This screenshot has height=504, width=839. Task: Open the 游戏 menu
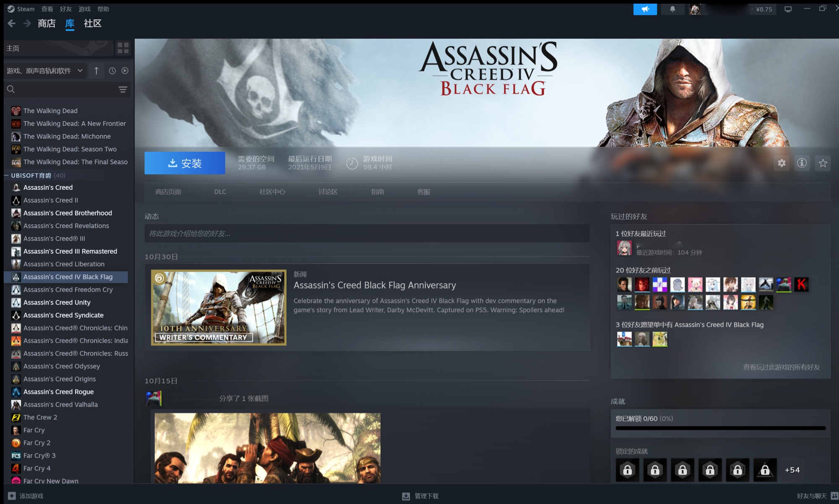(84, 9)
